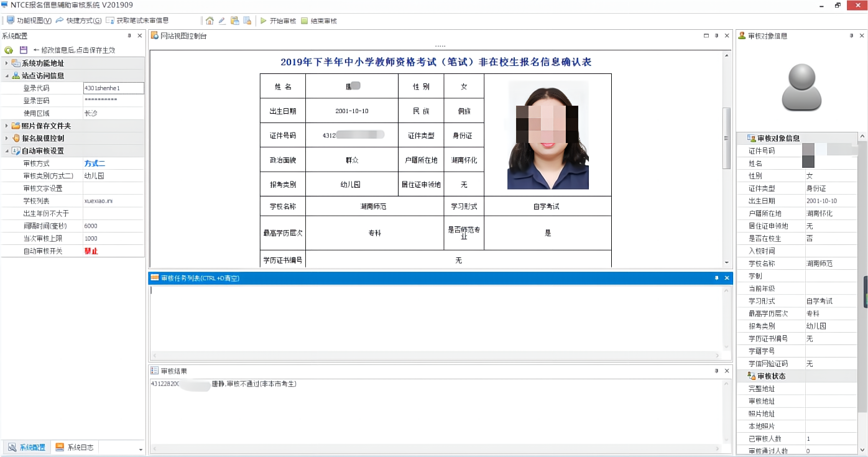Expand the 照片保存文件夹 group

pos(6,126)
